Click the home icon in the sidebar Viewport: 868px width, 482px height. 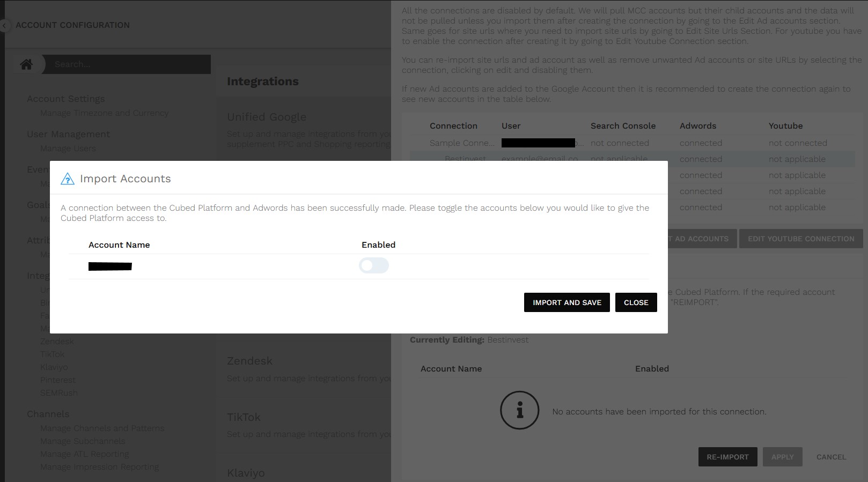(26, 64)
